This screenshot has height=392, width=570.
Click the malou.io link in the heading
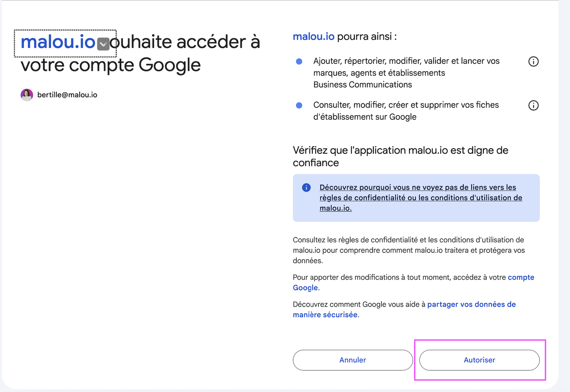pyautogui.click(x=58, y=42)
